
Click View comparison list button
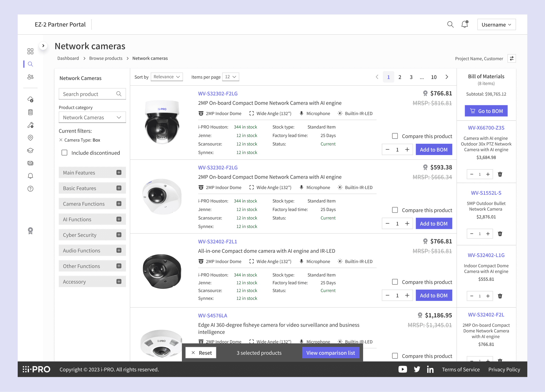(330, 353)
